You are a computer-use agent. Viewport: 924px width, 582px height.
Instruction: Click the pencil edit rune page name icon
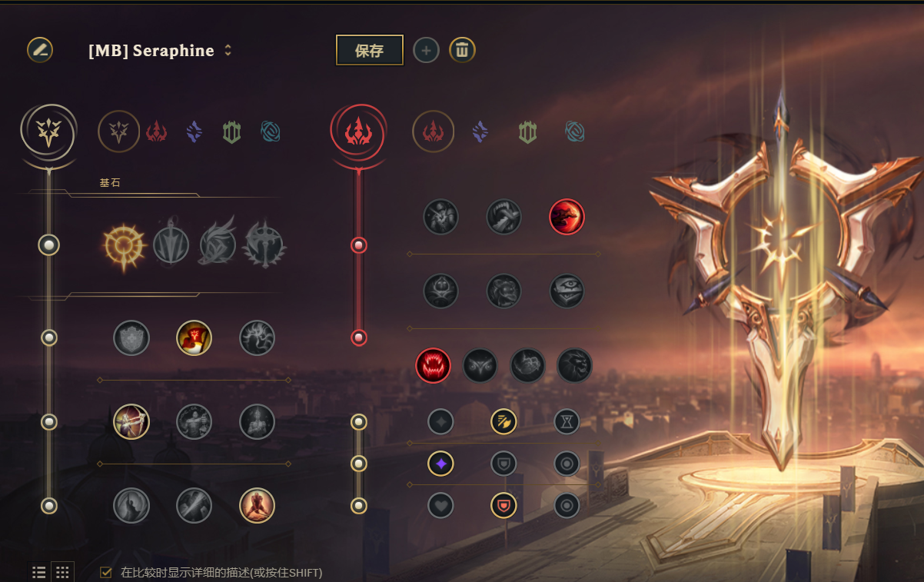40,50
